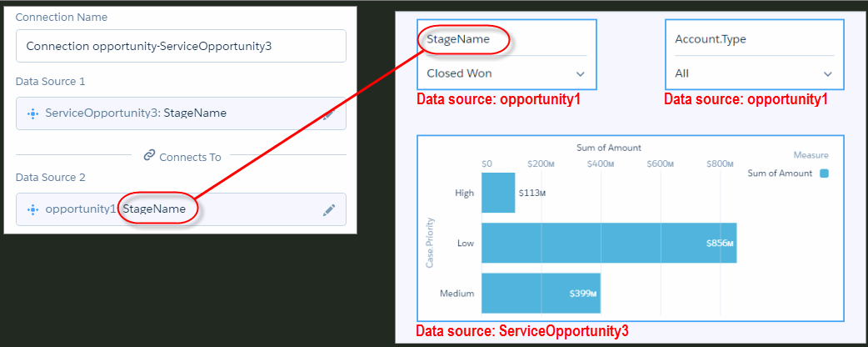Select the All value under Account.Type
The height and width of the screenshot is (347, 868).
tap(682, 73)
